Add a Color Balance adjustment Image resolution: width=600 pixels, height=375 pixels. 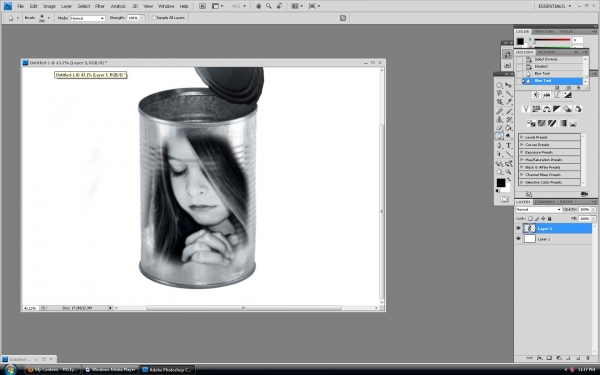546,109
